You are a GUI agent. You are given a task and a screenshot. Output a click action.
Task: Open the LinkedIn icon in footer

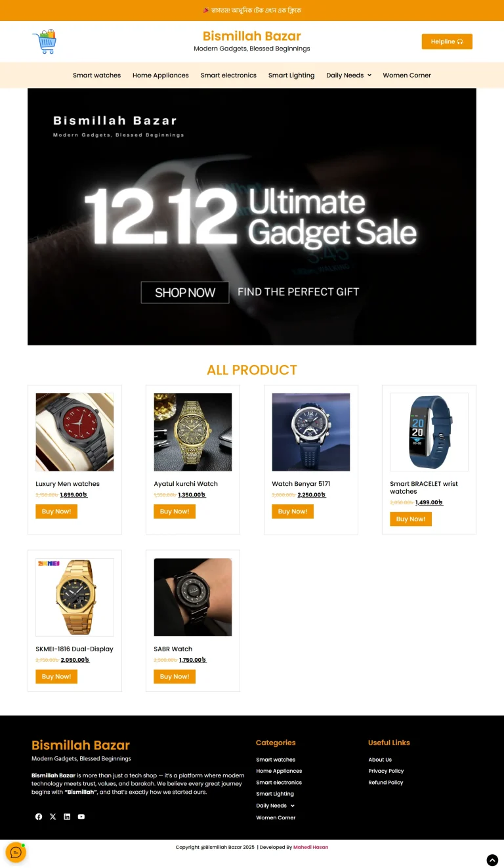(x=67, y=817)
